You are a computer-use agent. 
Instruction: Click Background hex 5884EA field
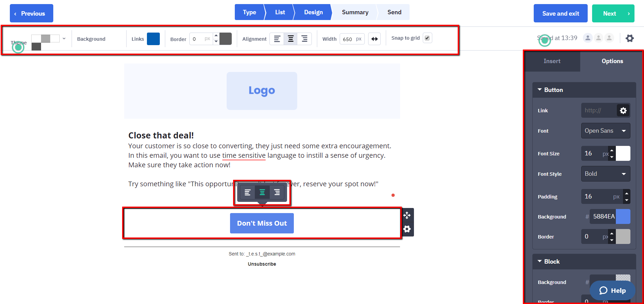[603, 216]
